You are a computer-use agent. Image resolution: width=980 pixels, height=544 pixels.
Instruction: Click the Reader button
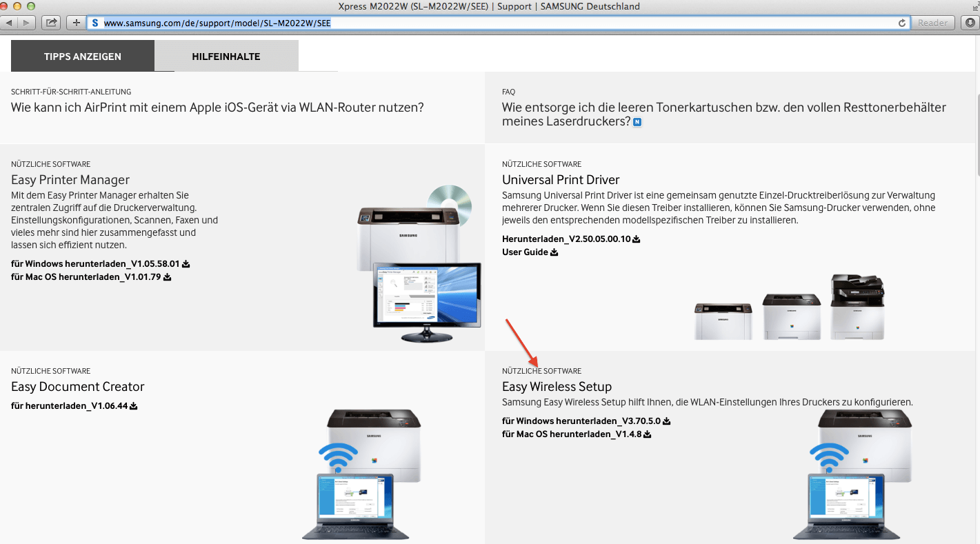(x=932, y=23)
